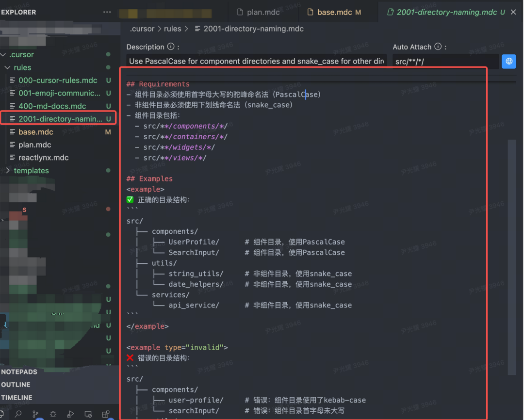Open the Run and Debug icon
The image size is (524, 420).
tap(70, 414)
